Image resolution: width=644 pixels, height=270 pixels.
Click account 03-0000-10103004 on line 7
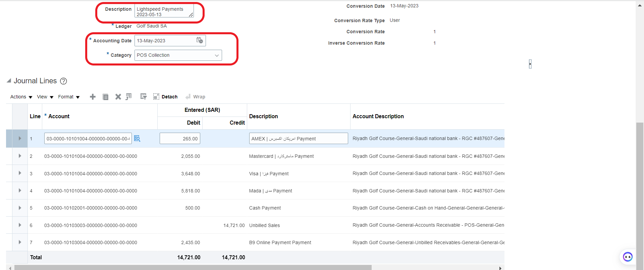point(91,242)
